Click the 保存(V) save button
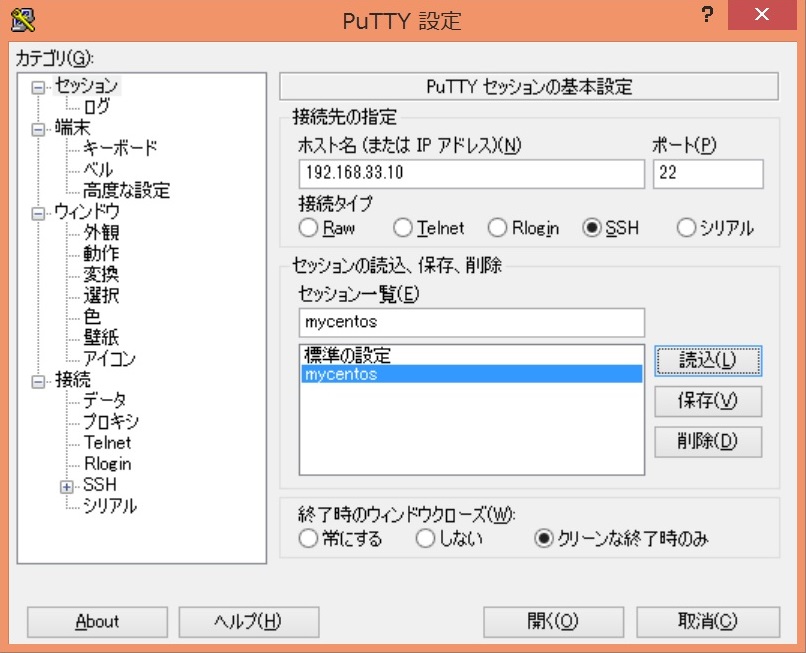Screen dimensions: 806x653 [708, 401]
